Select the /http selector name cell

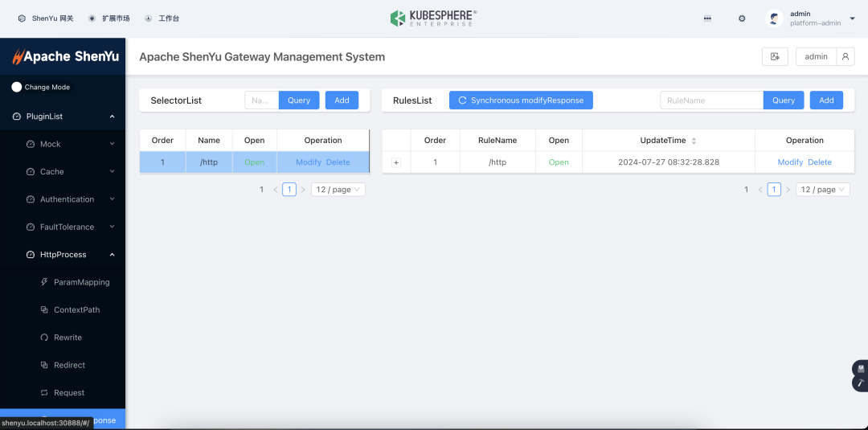(209, 162)
